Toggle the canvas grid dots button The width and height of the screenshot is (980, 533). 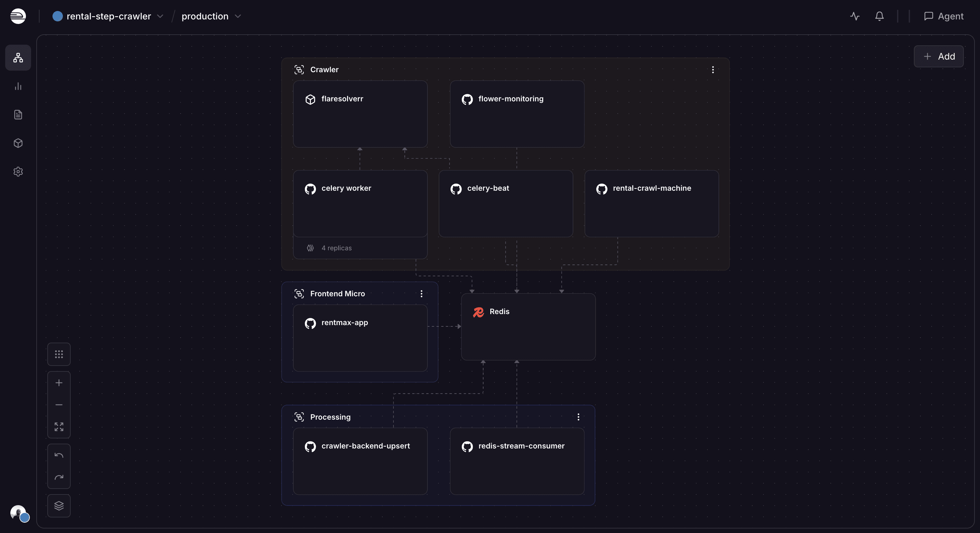[x=59, y=354]
